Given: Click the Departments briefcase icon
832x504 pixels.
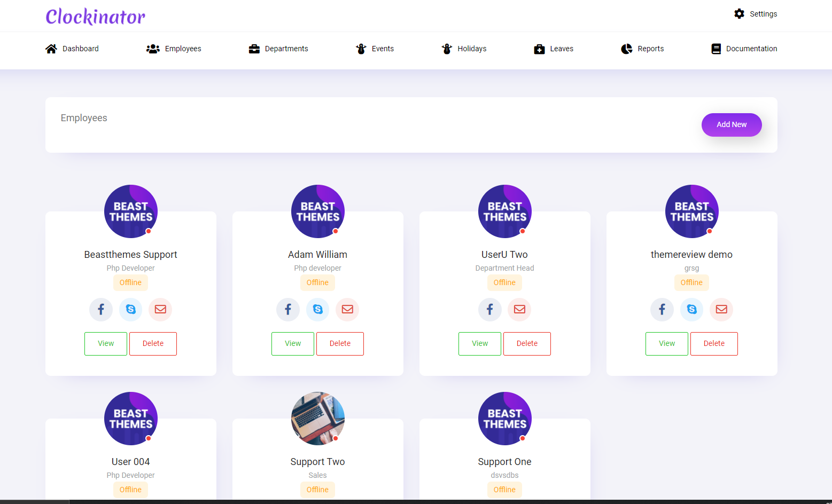Looking at the screenshot, I should point(254,49).
